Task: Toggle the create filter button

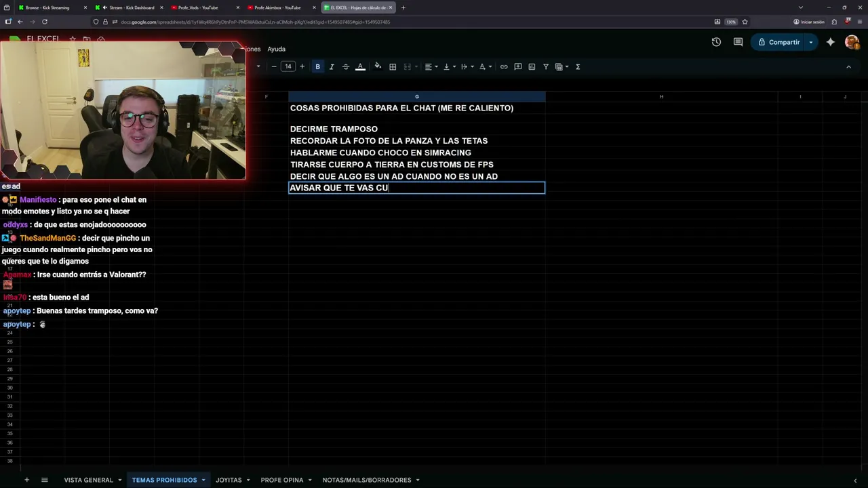Action: [546, 66]
